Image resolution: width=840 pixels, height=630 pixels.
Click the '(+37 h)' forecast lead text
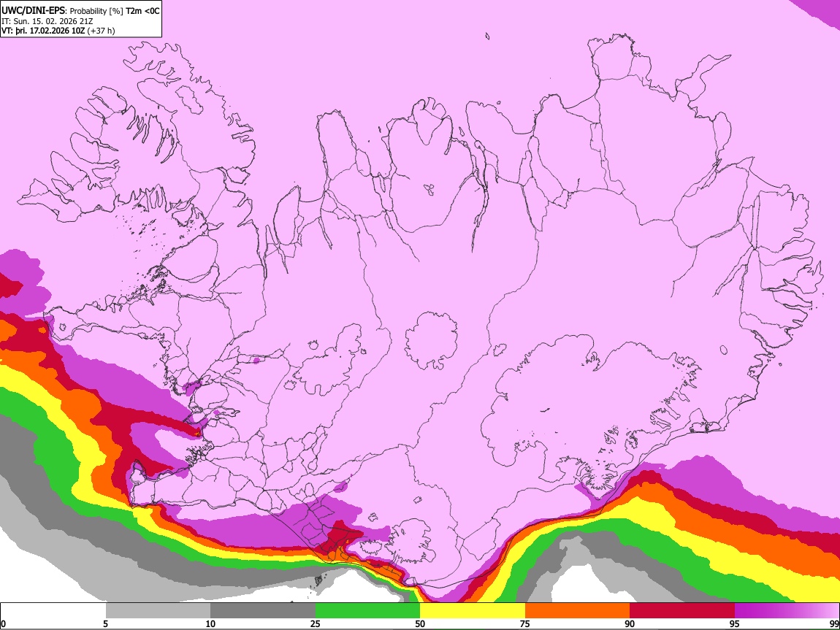pyautogui.click(x=101, y=31)
